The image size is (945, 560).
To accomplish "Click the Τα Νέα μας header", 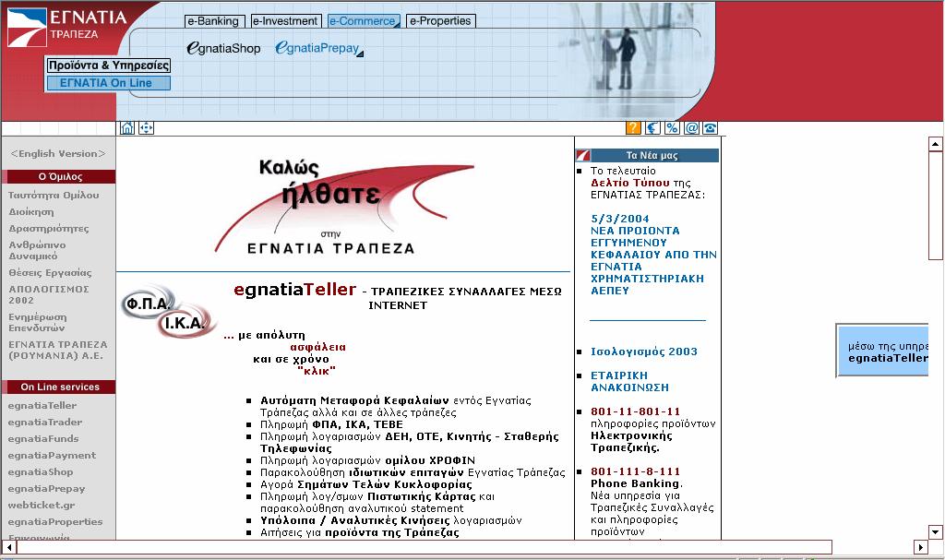I will coord(647,156).
